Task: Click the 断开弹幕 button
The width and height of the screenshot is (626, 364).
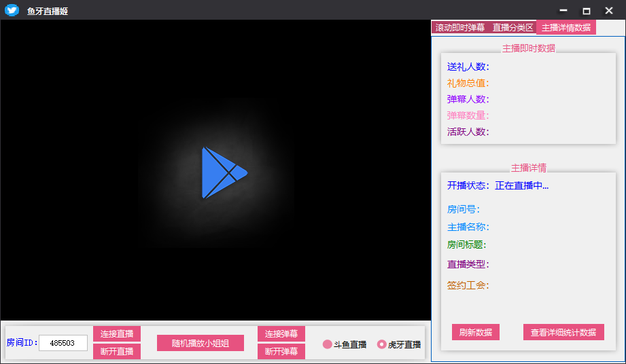Action: point(281,351)
